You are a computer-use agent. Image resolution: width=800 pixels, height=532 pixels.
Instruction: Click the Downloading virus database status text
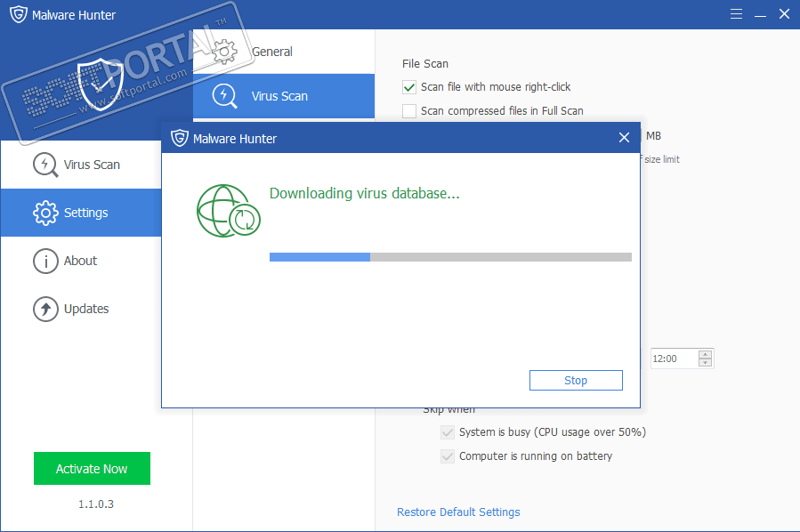(x=364, y=193)
